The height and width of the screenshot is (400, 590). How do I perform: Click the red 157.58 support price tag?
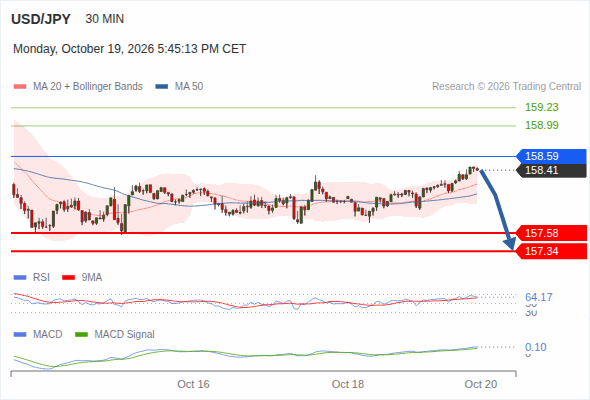point(551,233)
